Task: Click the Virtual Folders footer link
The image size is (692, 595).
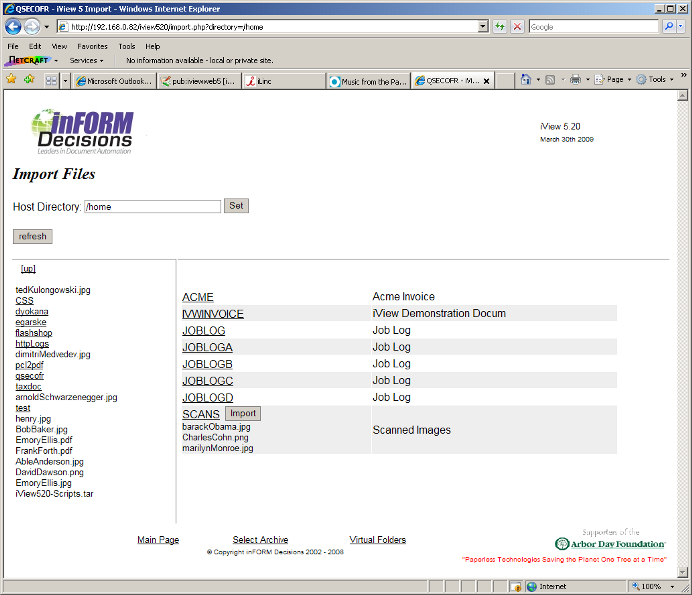Action: pos(377,540)
